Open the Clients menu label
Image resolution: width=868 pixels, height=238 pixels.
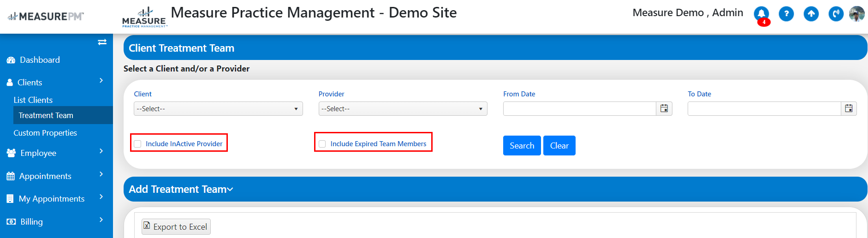[30, 83]
